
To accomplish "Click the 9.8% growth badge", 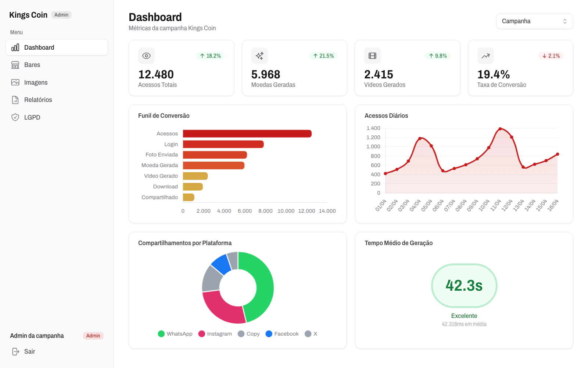I will point(438,56).
